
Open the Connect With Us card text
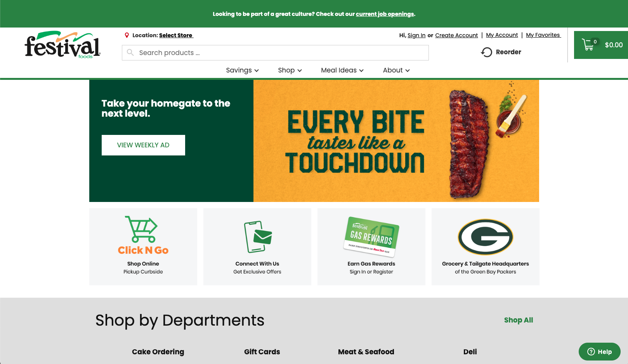(257, 267)
